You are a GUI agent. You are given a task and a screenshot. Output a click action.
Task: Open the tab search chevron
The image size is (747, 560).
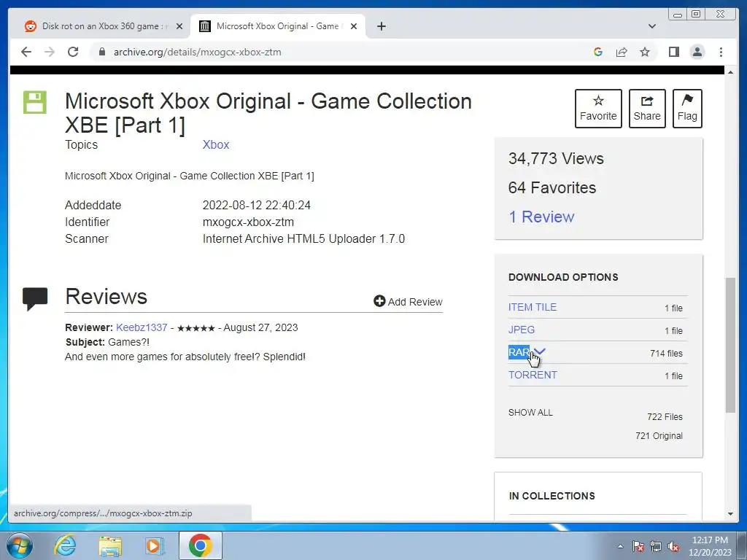coord(651,26)
